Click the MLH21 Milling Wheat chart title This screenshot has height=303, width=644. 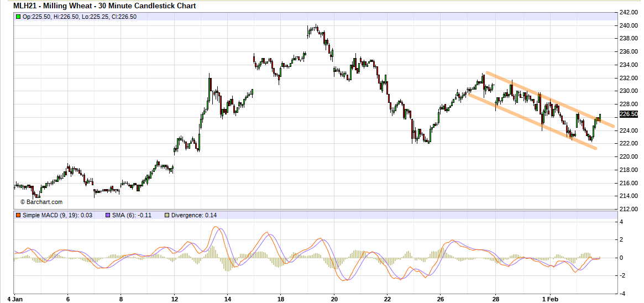pos(104,6)
